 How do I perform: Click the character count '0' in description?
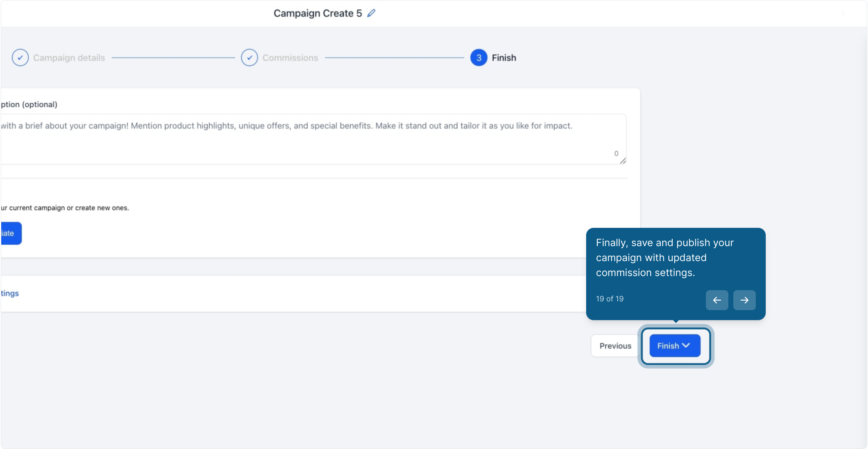tap(616, 153)
